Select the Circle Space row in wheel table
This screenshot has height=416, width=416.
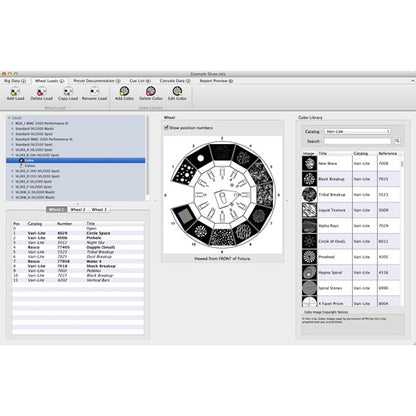tap(78, 233)
